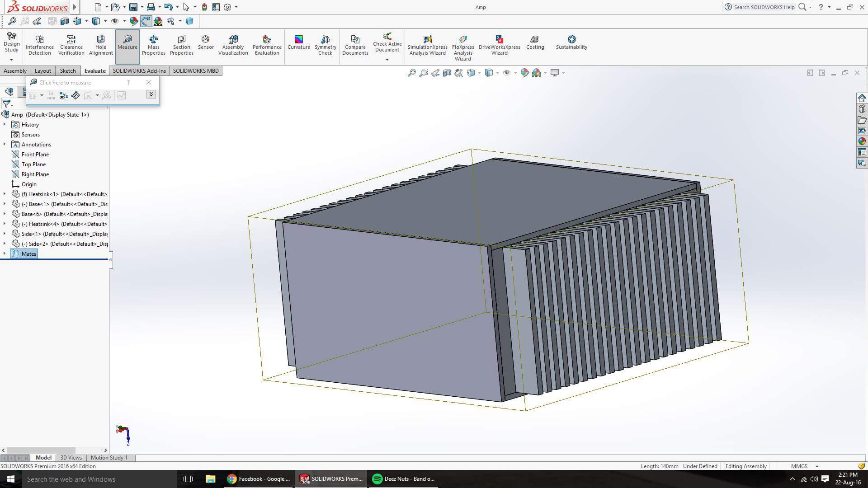Open the SOLIDWORKS Forum task pane tab

tap(862, 163)
